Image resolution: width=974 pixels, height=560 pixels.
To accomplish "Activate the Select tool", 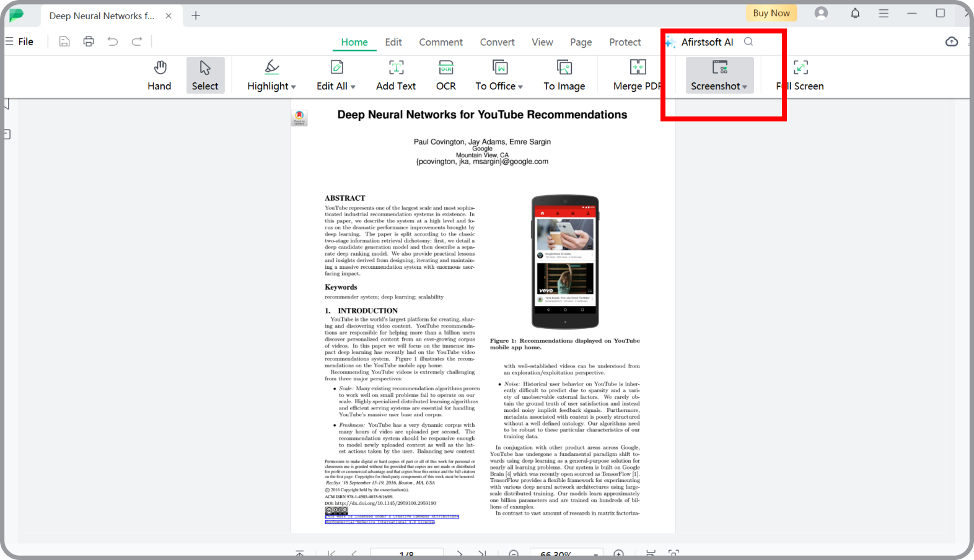I will [x=205, y=76].
